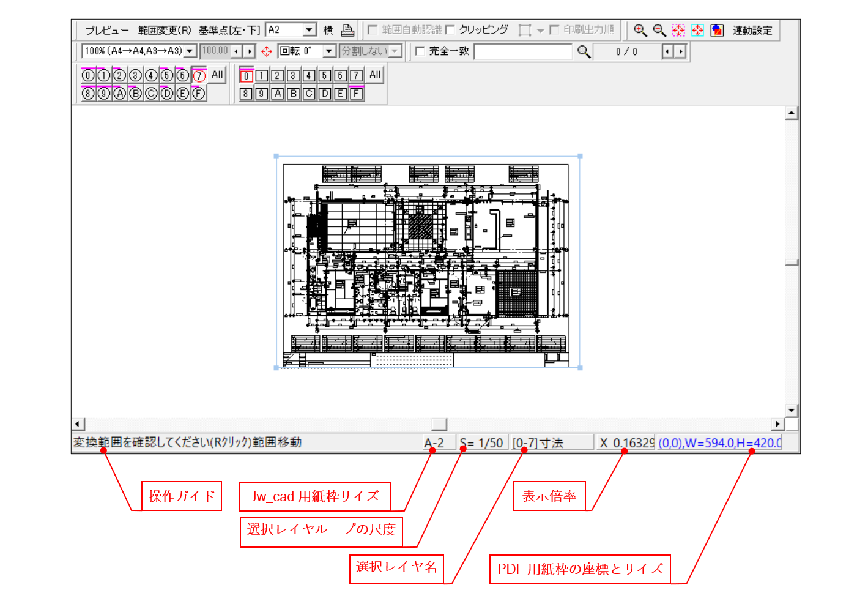The image size is (868, 593).
Task: Click the search magnifier beside 完全一致 field
Action: click(583, 52)
